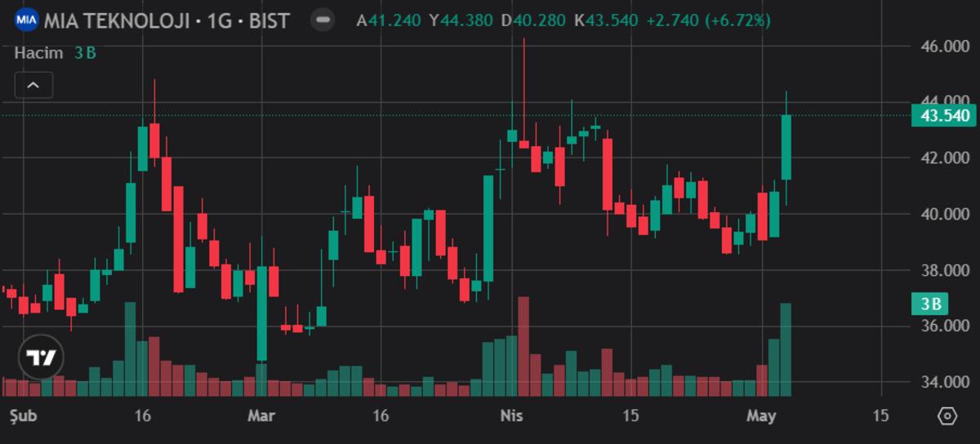Click the high price value Y44.380
Image resolution: width=980 pixels, height=444 pixels.
[x=461, y=20]
